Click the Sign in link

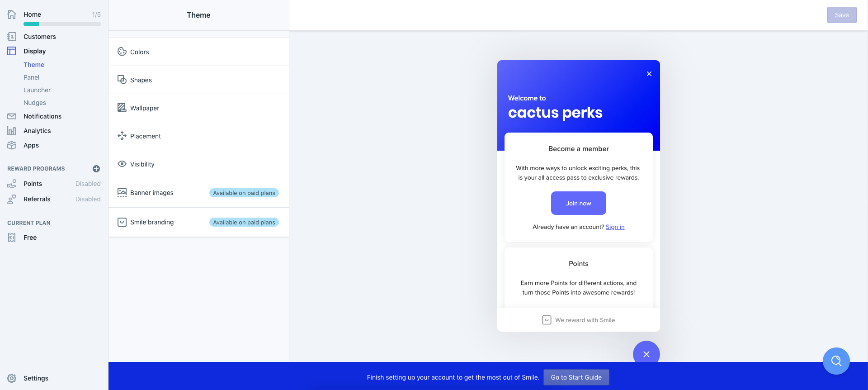(615, 227)
